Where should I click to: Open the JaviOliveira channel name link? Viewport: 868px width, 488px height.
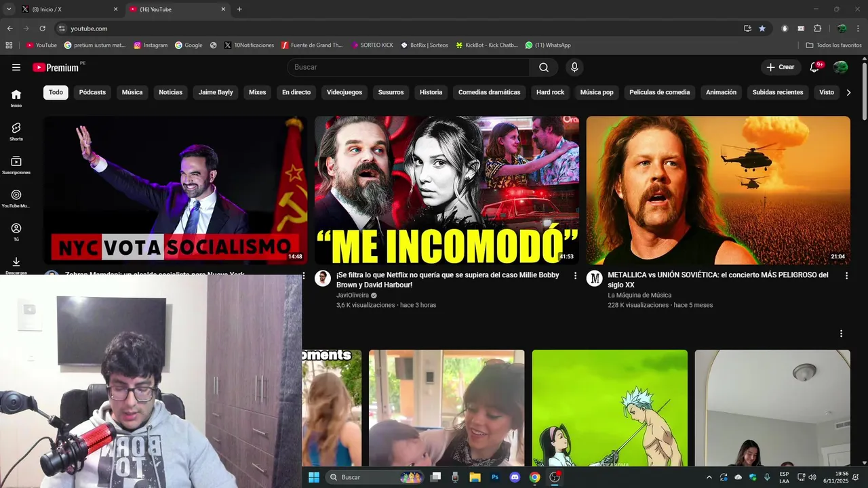point(353,296)
